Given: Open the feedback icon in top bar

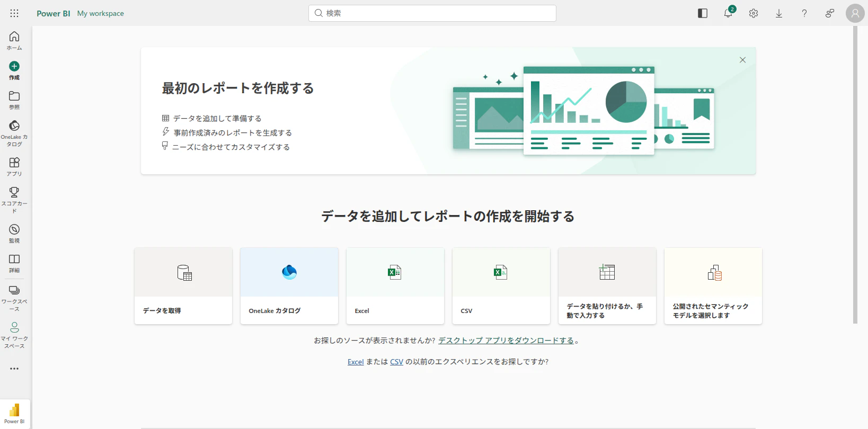Looking at the screenshot, I should (830, 13).
